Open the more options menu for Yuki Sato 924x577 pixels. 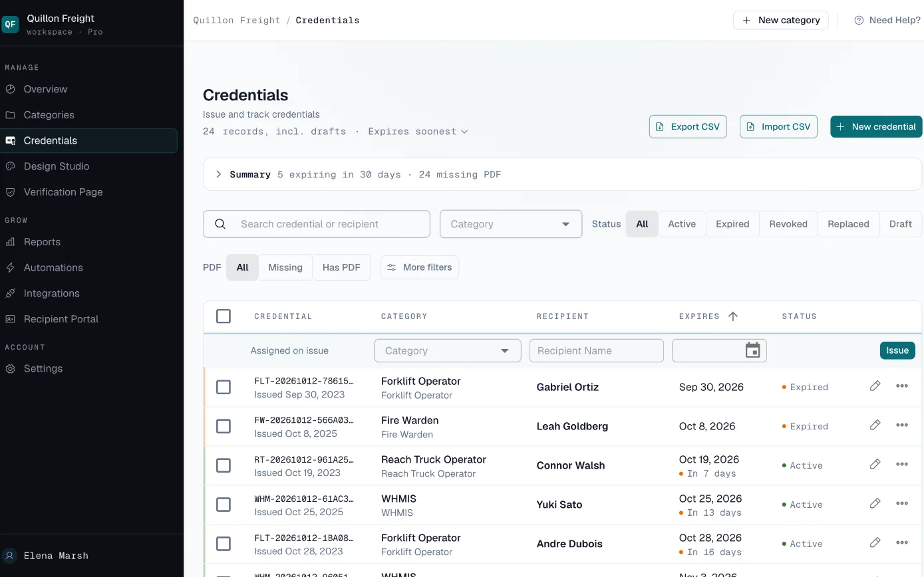[x=902, y=504]
